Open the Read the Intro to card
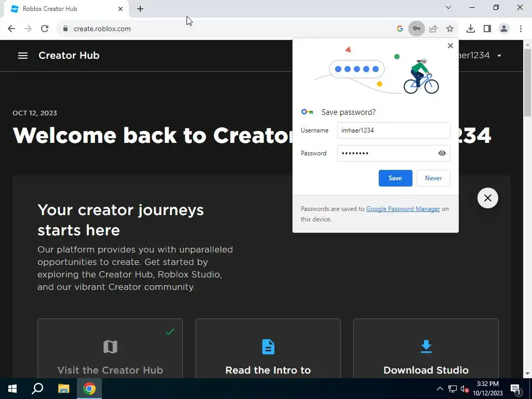The image size is (532, 399). tap(268, 349)
